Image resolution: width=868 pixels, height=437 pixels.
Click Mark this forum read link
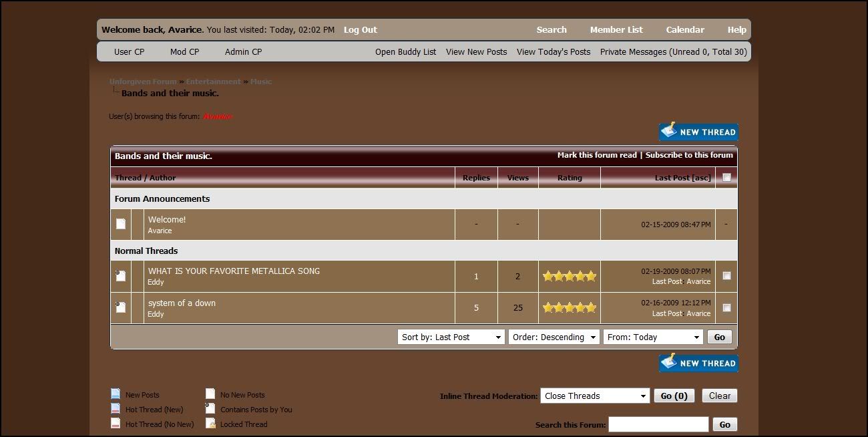point(597,155)
